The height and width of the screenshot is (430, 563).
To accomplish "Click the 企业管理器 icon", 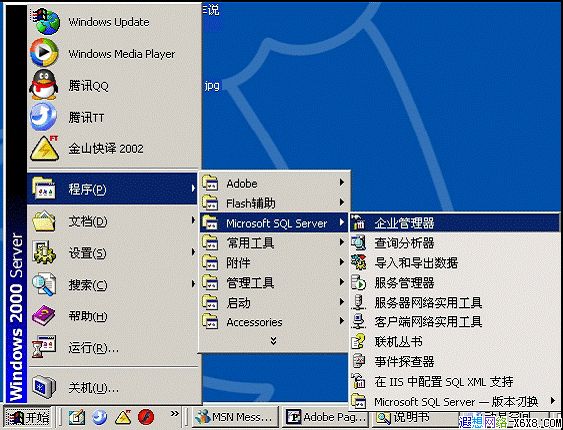I will point(358,223).
